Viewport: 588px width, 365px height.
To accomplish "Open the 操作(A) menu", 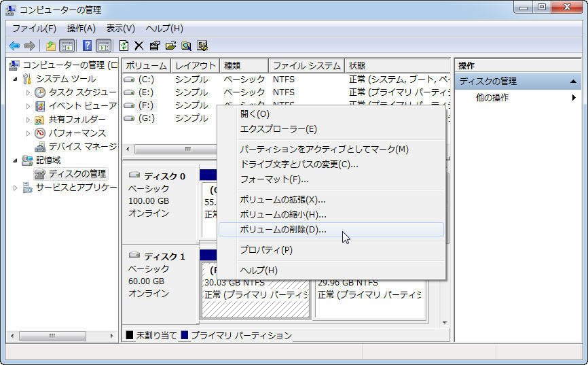I will click(81, 29).
